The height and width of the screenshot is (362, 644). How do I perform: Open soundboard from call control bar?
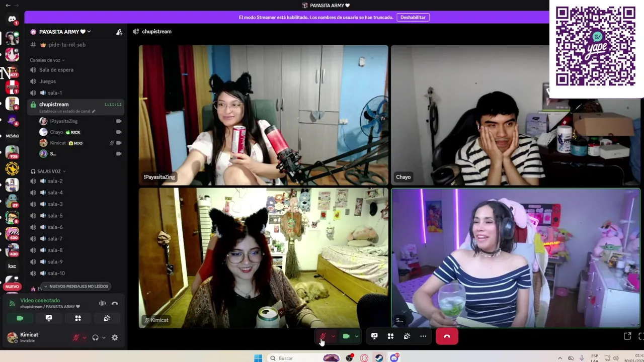coord(407,336)
